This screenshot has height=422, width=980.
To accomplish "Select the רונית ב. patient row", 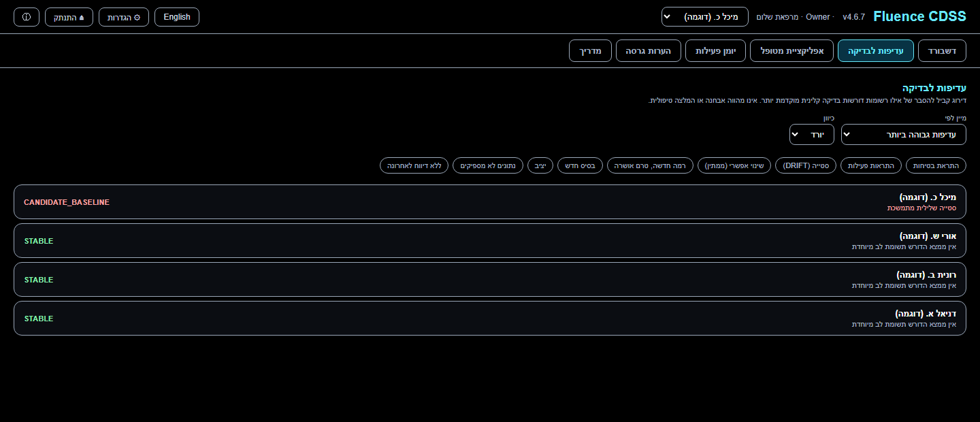I will tap(490, 280).
